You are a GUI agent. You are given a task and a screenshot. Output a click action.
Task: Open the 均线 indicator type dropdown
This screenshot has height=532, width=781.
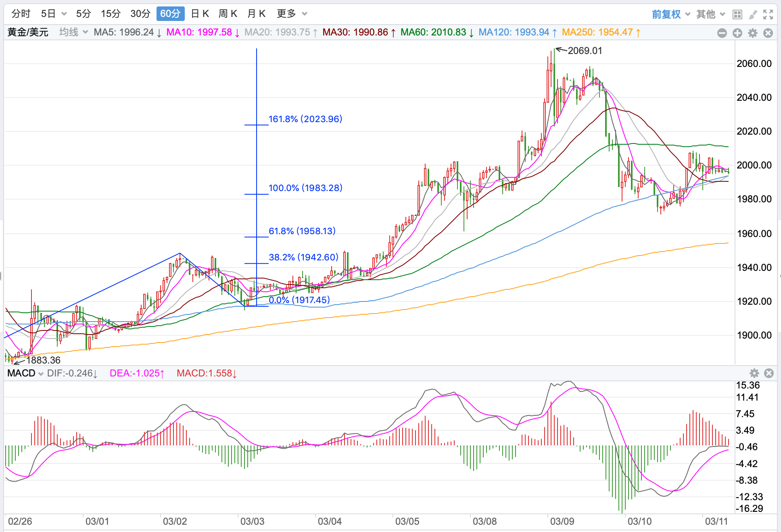(73, 32)
